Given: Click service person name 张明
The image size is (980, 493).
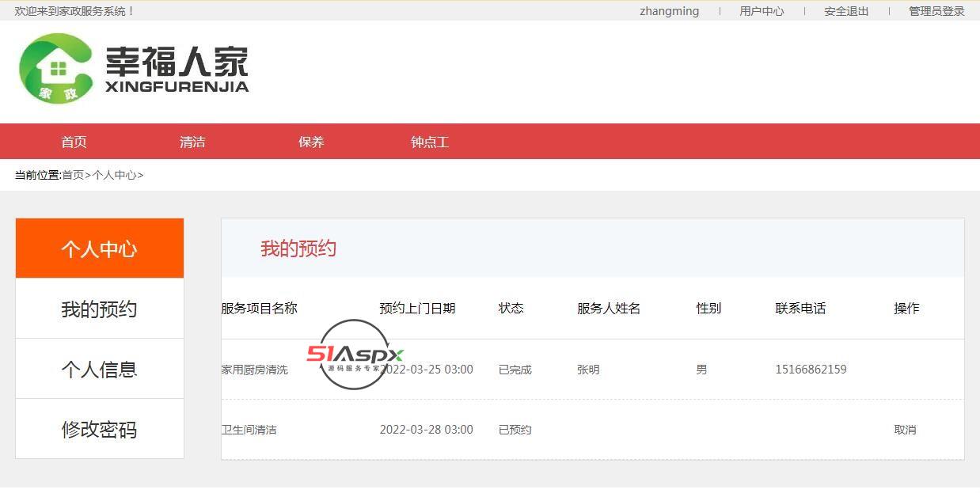Looking at the screenshot, I should (x=588, y=370).
